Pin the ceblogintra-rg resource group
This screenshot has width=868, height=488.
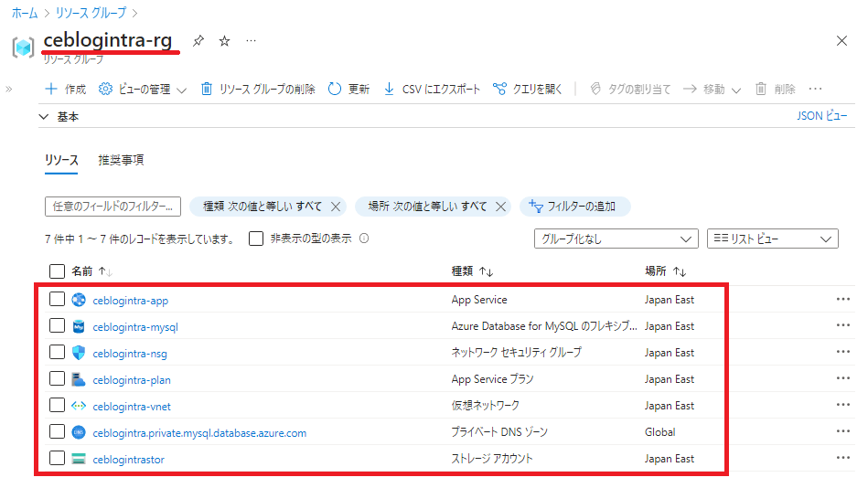tap(198, 41)
